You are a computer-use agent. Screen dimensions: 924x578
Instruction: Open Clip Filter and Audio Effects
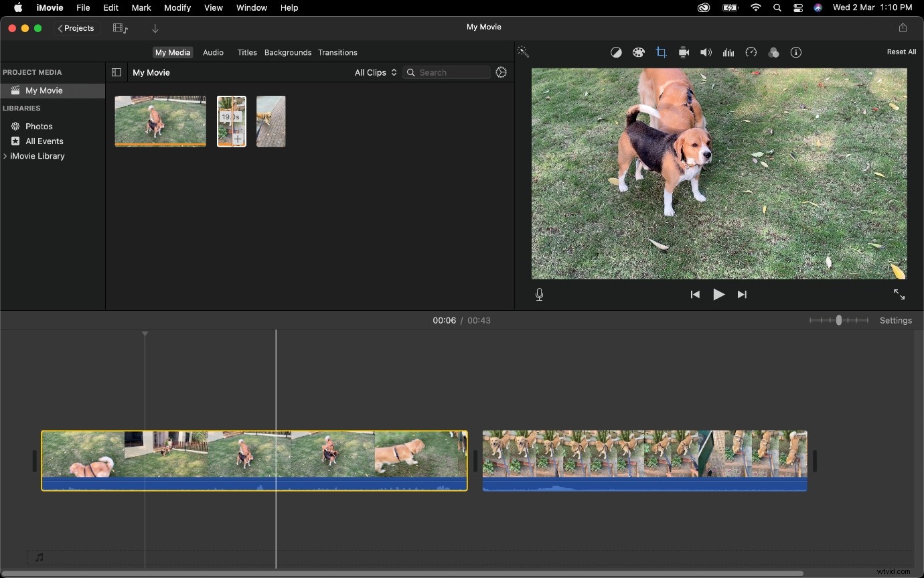coord(774,52)
